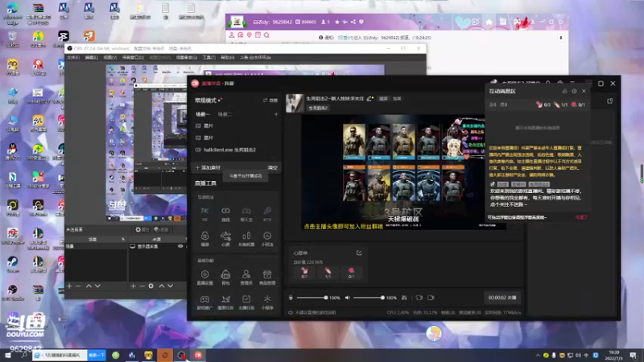This screenshot has height=362, width=644.
Task: Click OBS move scene up arrow
Action: 89,286
